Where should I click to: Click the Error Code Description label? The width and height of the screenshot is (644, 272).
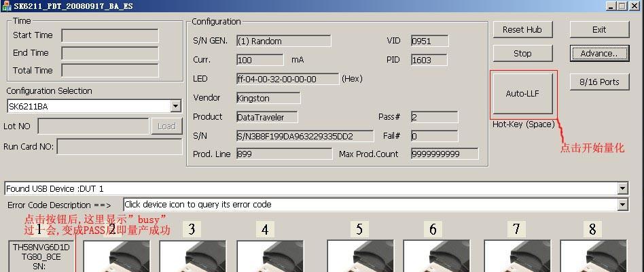[x=59, y=205]
